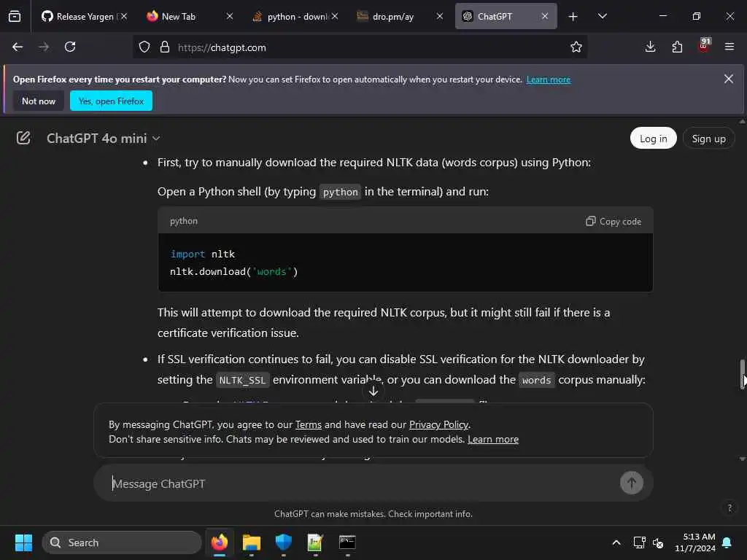Go back to the previous page
Image resolution: width=747 pixels, height=560 pixels.
click(x=18, y=47)
